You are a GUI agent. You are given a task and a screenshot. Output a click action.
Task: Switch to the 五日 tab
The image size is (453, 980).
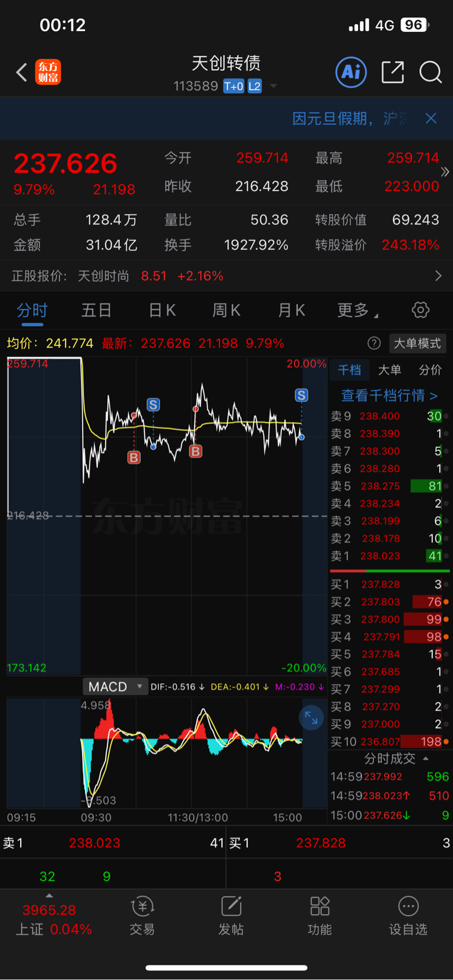coord(97,310)
